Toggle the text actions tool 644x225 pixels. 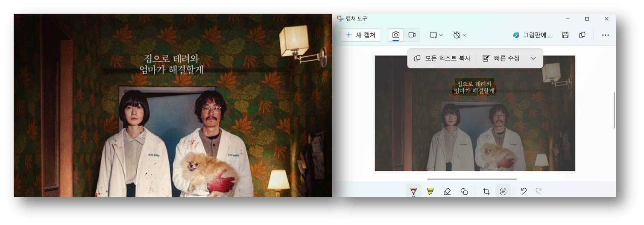(503, 191)
